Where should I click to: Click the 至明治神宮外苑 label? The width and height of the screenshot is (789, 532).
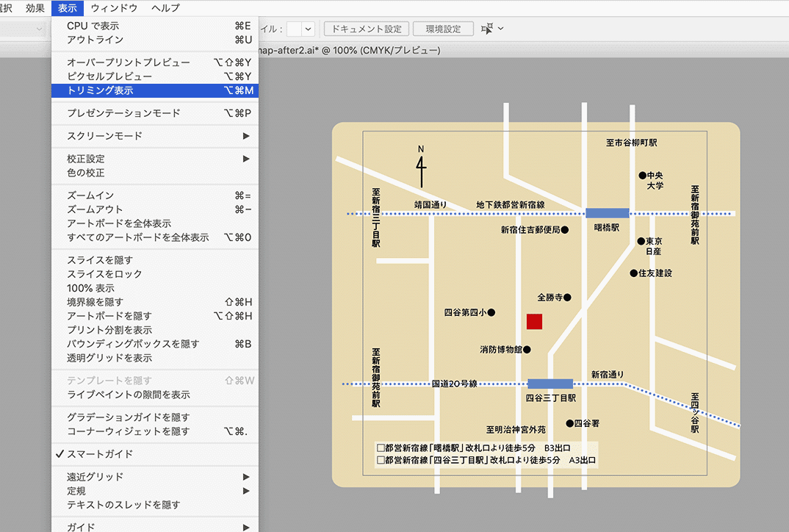pyautogui.click(x=516, y=430)
